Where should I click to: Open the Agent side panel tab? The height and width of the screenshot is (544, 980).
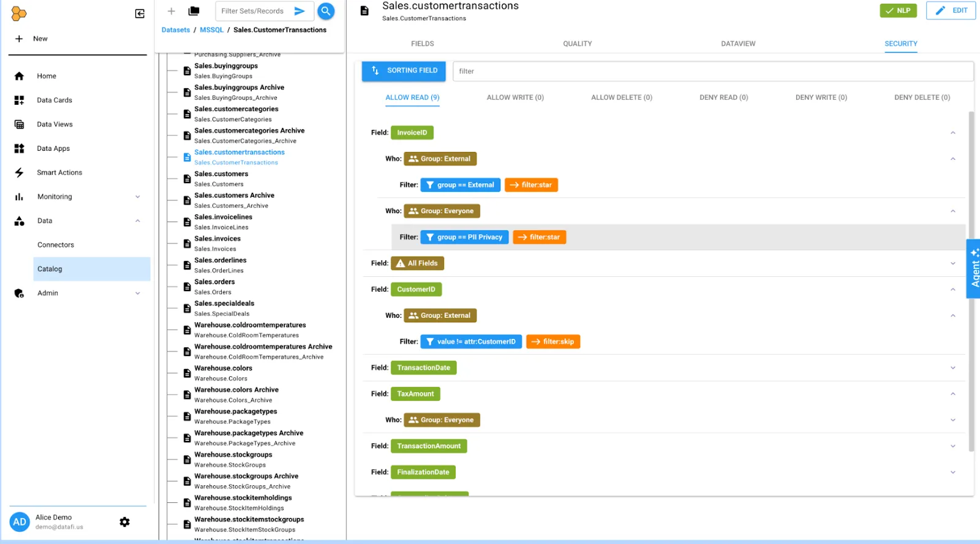coord(973,268)
